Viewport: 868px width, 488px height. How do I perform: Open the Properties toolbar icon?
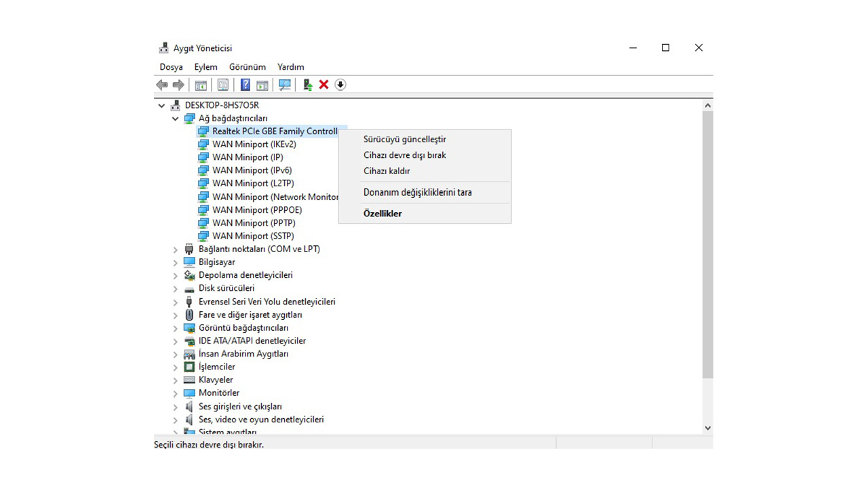point(223,84)
